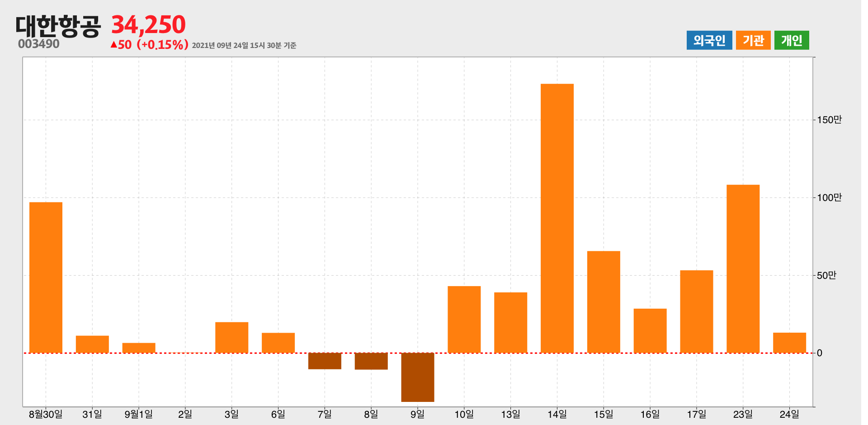The width and height of the screenshot is (868, 425).
Task: Click the negative bar for 8일
Action: tap(371, 361)
